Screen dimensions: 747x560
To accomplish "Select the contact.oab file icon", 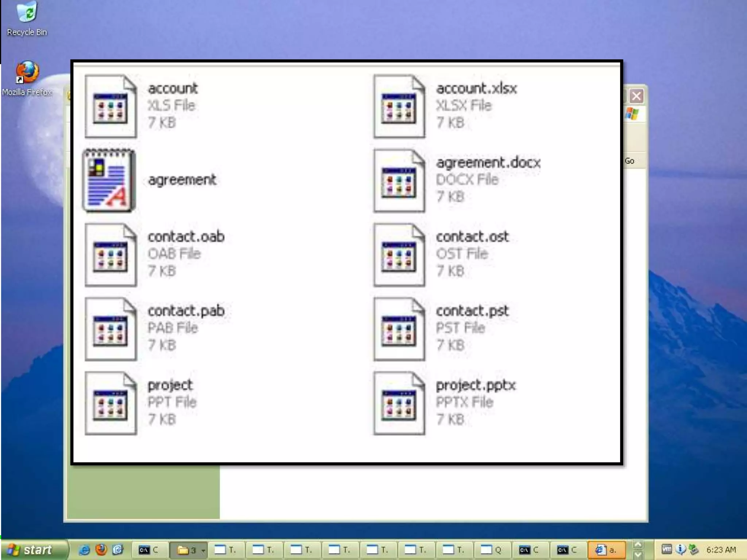I will 111,255.
